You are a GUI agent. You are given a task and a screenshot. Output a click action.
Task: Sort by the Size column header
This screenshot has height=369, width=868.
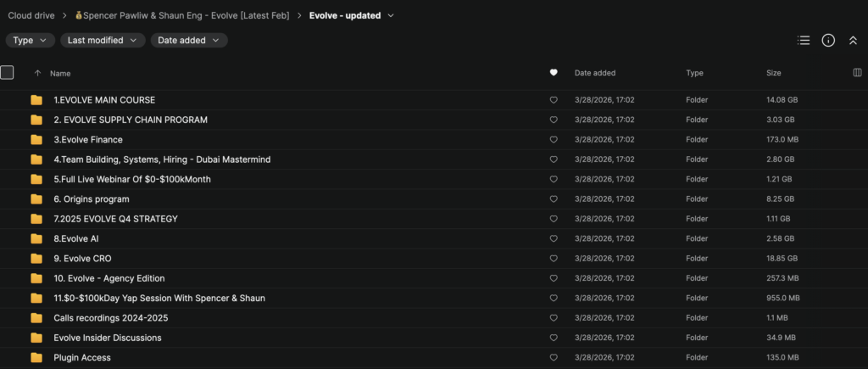773,73
